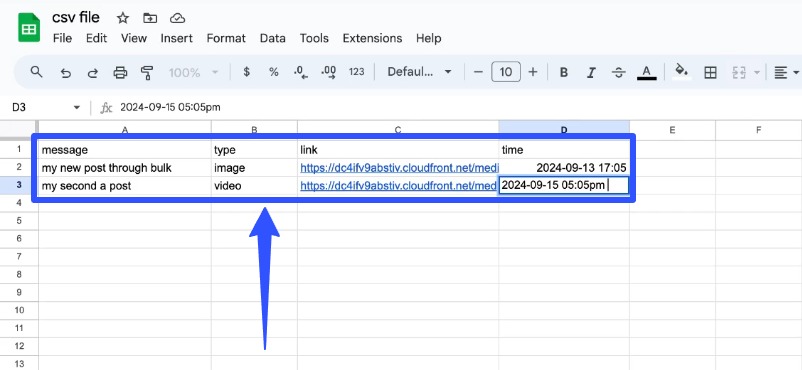Image resolution: width=802 pixels, height=370 pixels.
Task: Activate the paint format tool
Action: click(147, 72)
